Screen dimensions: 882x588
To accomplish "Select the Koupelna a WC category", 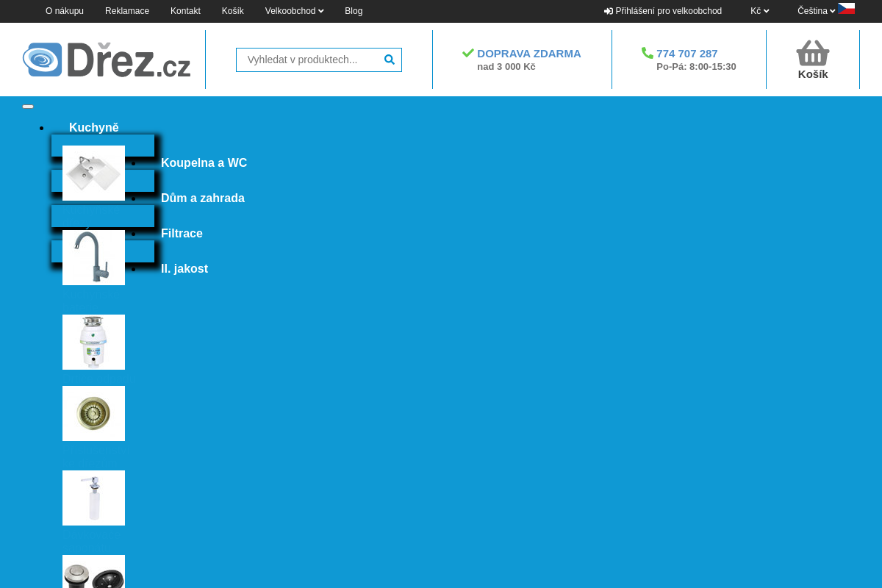I will click(204, 163).
